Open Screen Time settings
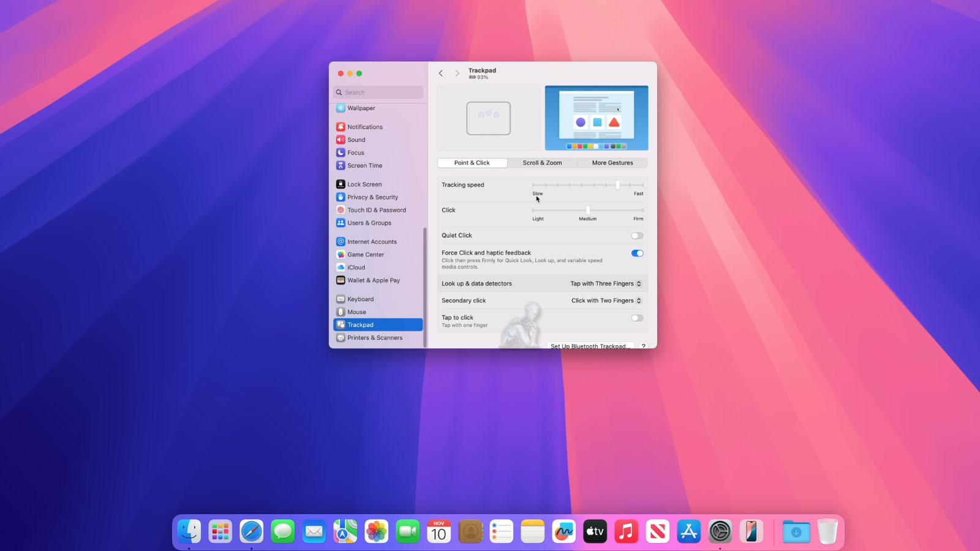This screenshot has height=551, width=980. coord(378,165)
